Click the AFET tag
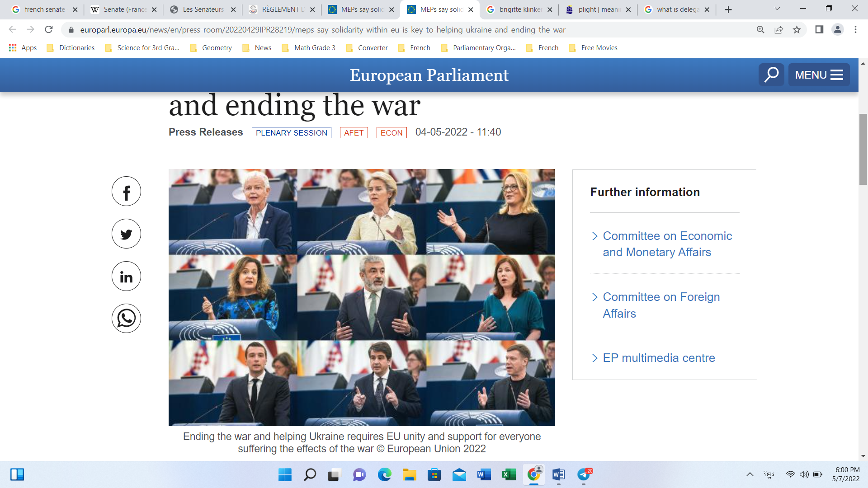 point(354,133)
